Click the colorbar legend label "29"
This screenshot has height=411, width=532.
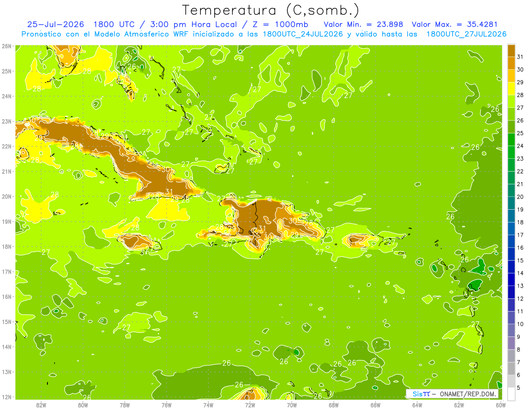coord(520,82)
